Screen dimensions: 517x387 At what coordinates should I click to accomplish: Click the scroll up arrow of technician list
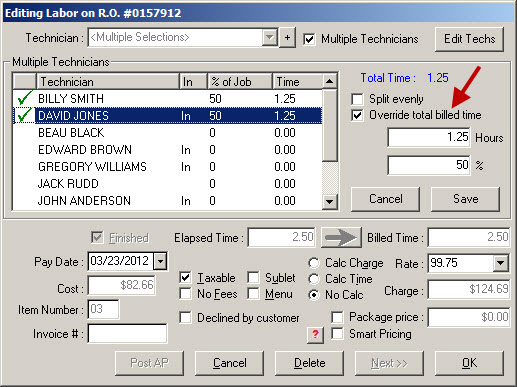(x=329, y=81)
